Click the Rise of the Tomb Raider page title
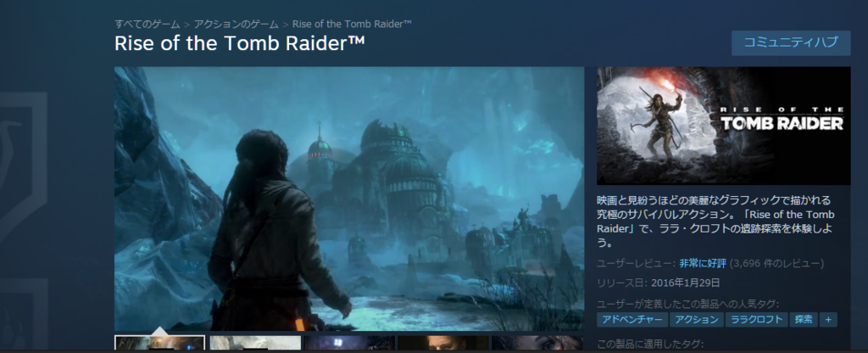Screen dimensions: 868x353 coord(240,43)
